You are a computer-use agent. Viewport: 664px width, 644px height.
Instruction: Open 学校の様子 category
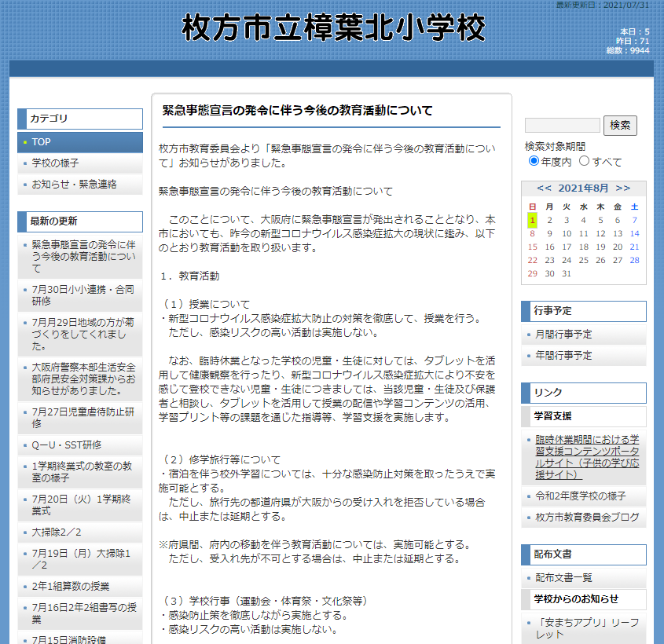[x=80, y=163]
